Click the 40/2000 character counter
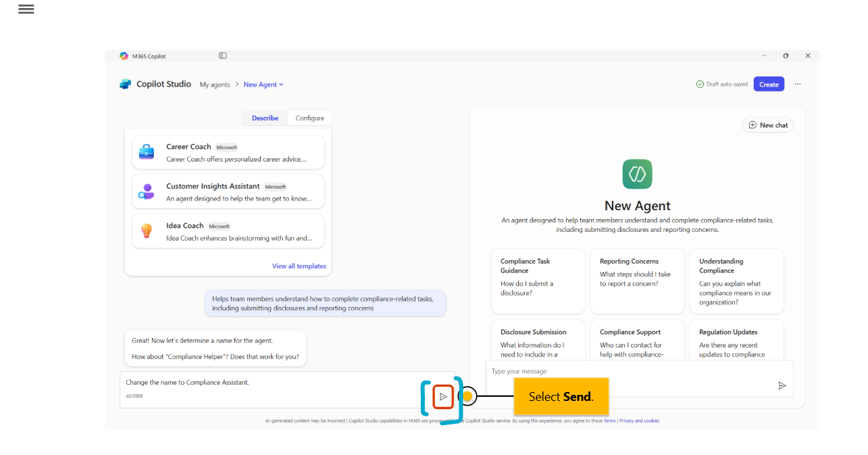 point(134,396)
